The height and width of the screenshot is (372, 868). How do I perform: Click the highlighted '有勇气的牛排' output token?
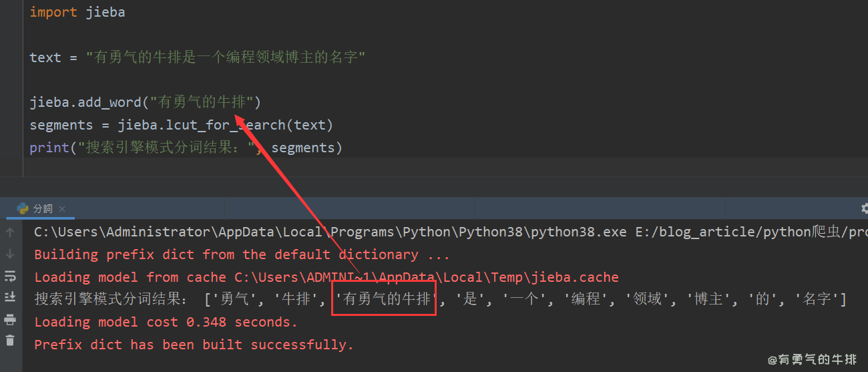[384, 299]
